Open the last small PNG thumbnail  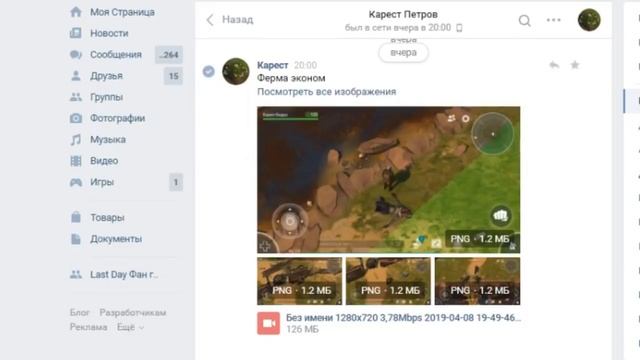point(478,281)
